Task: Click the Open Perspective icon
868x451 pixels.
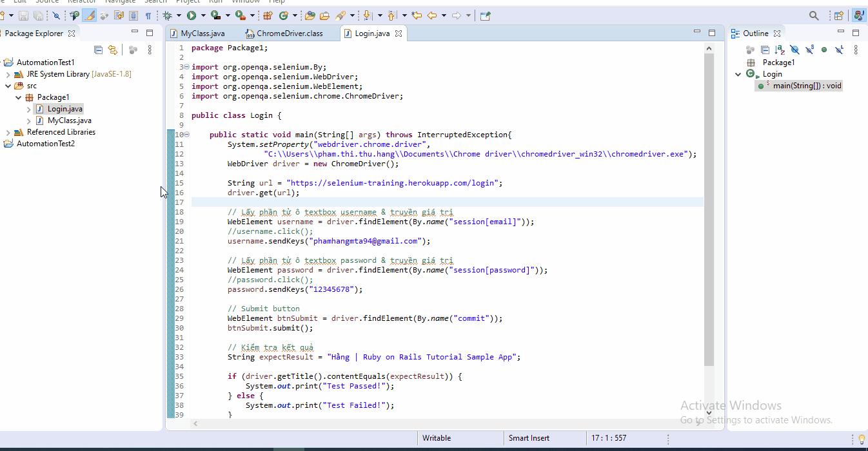Action: pyautogui.click(x=838, y=15)
